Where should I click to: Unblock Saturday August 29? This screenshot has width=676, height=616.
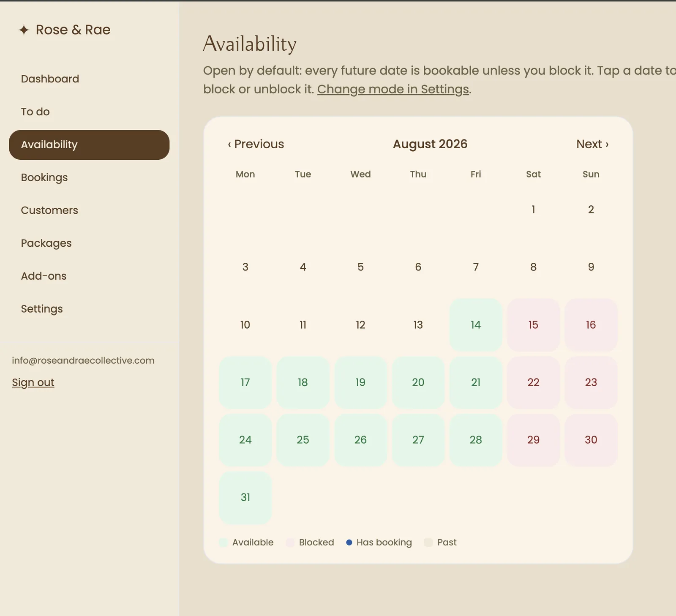tap(533, 440)
